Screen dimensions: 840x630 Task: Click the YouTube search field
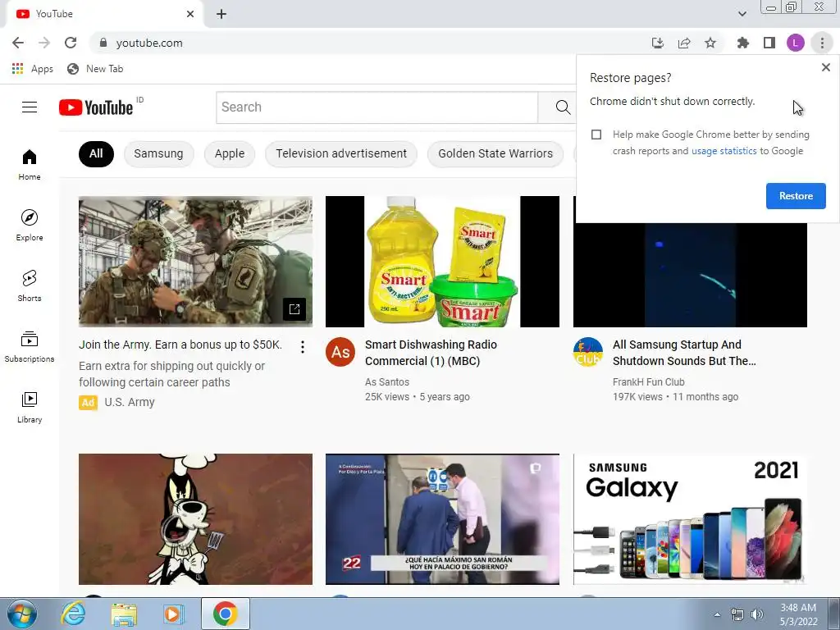377,107
